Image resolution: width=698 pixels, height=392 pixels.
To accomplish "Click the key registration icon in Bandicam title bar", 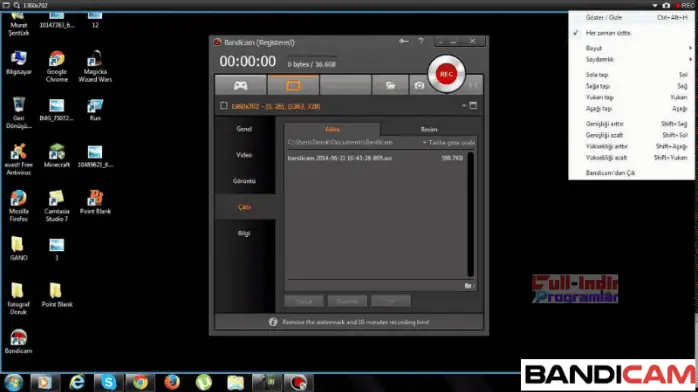I will (404, 41).
